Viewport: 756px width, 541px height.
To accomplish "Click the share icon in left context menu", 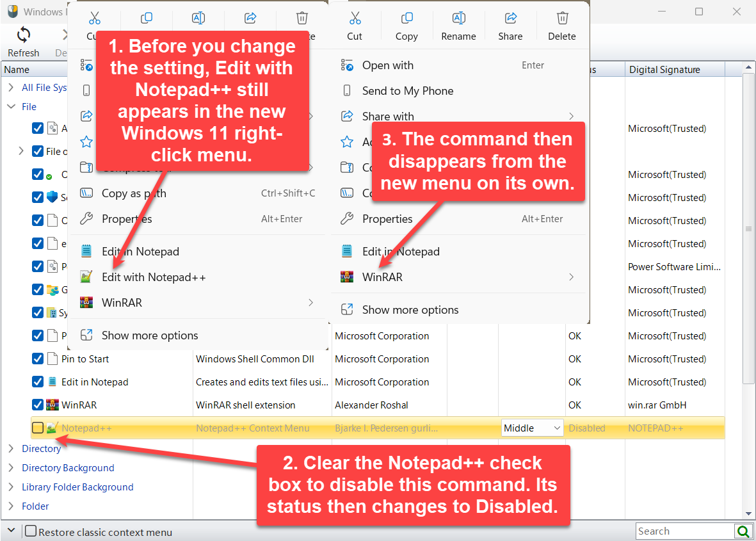I will click(x=250, y=19).
